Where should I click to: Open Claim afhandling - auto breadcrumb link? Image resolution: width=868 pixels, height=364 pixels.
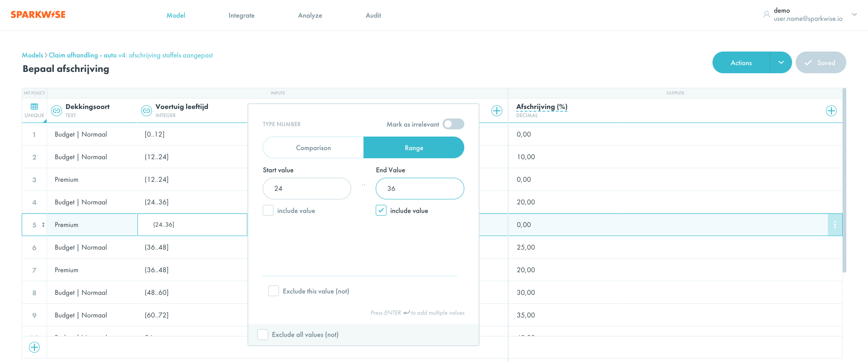pos(82,55)
